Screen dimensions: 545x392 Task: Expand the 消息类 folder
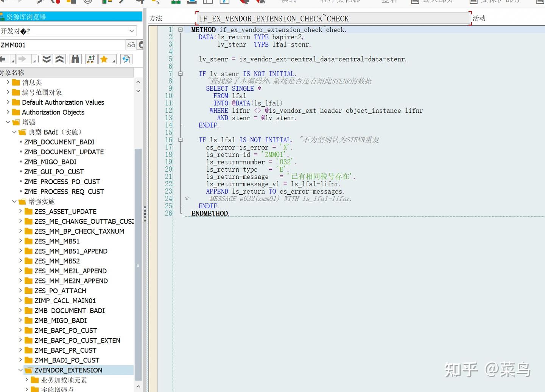point(8,82)
